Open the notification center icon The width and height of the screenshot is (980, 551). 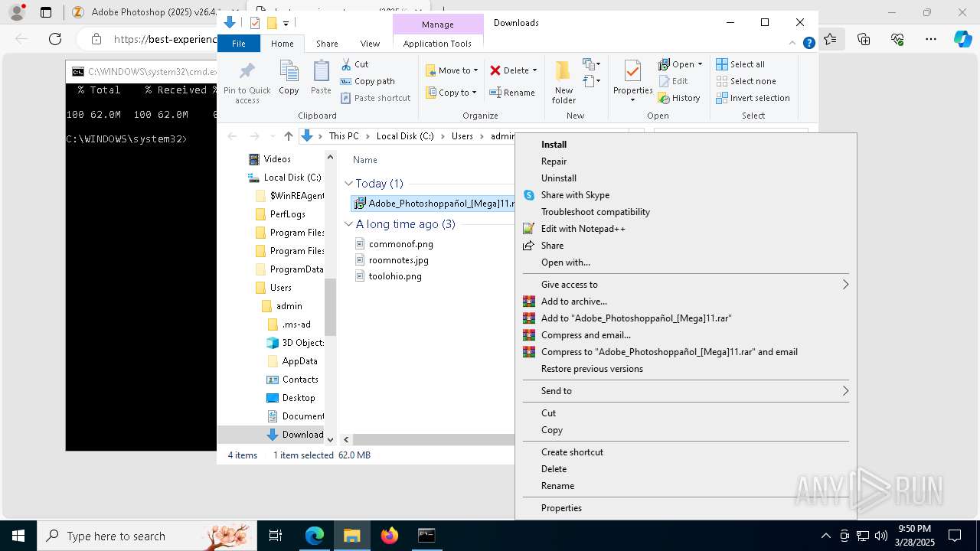(x=955, y=536)
